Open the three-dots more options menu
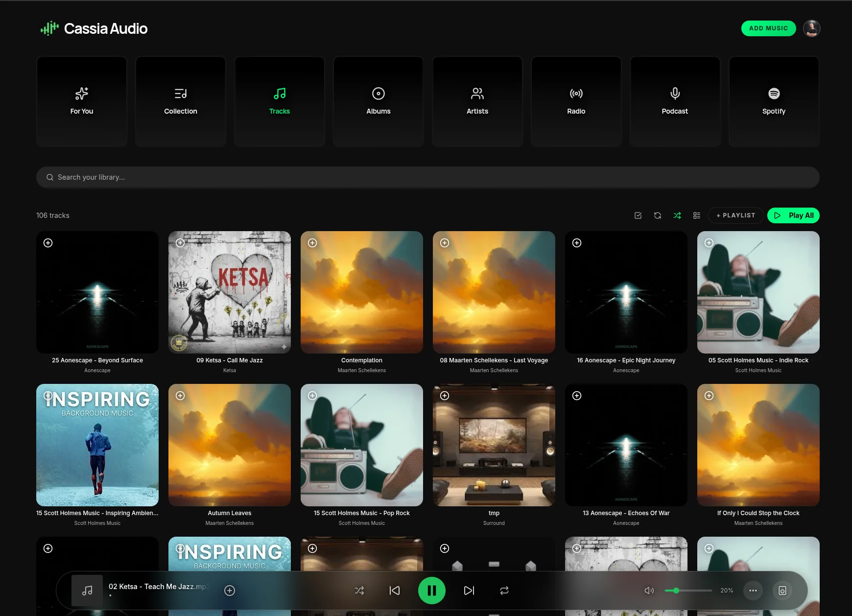Viewport: 852px width, 616px height. tap(753, 591)
